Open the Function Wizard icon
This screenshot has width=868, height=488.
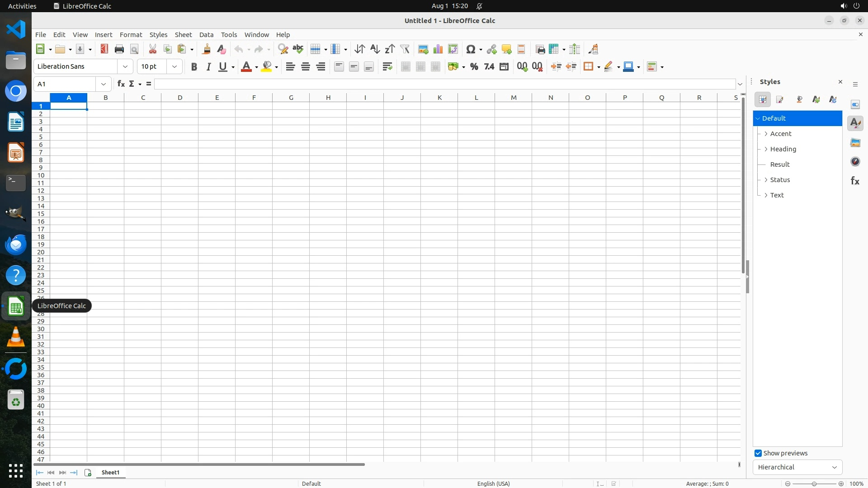coord(121,84)
